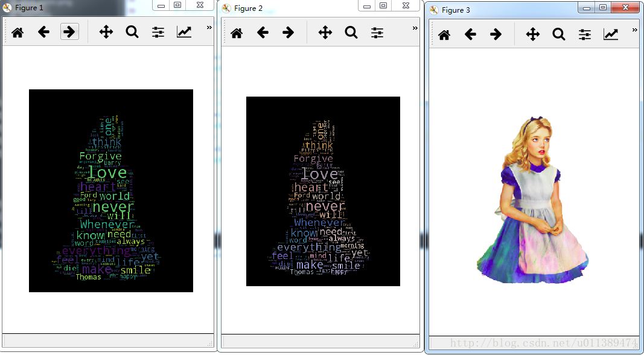Click Forward arrow in Figure 2 toolbar
The image size is (644, 355).
[x=289, y=32]
